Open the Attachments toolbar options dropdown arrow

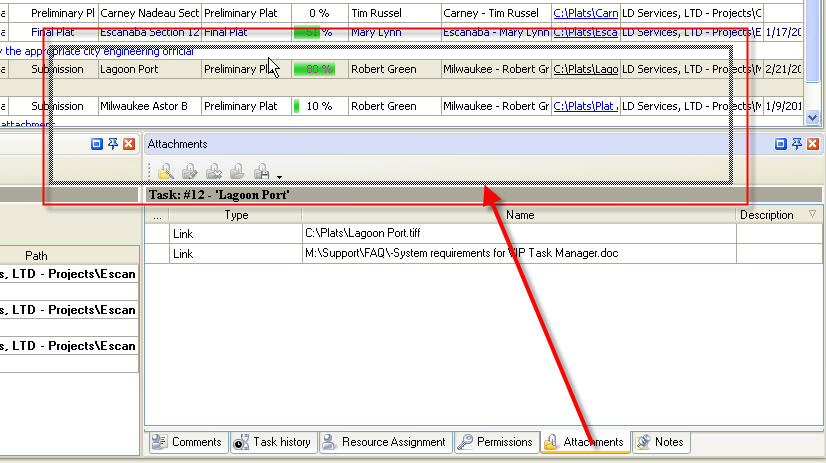pyautogui.click(x=280, y=175)
